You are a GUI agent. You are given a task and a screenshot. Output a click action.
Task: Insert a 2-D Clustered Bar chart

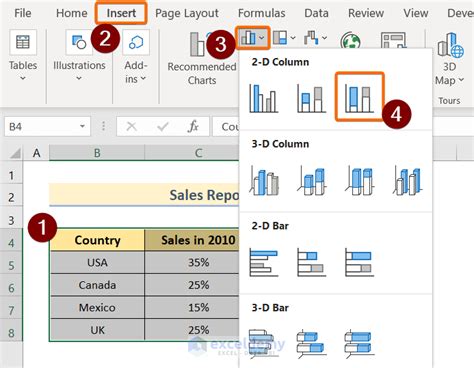(x=264, y=262)
